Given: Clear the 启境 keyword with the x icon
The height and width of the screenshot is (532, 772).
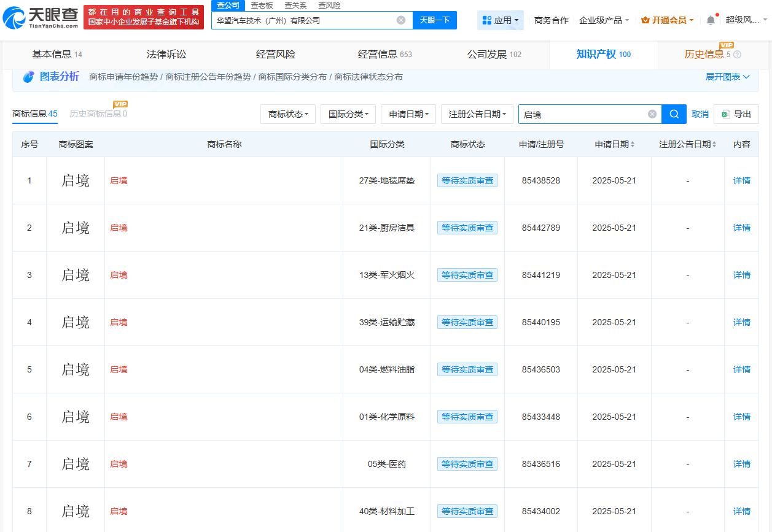Looking at the screenshot, I should [x=652, y=114].
